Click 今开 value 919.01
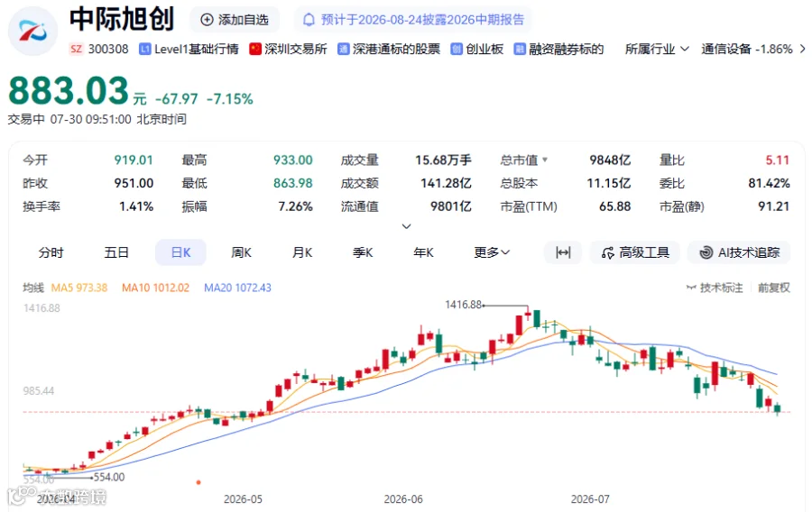 (134, 160)
